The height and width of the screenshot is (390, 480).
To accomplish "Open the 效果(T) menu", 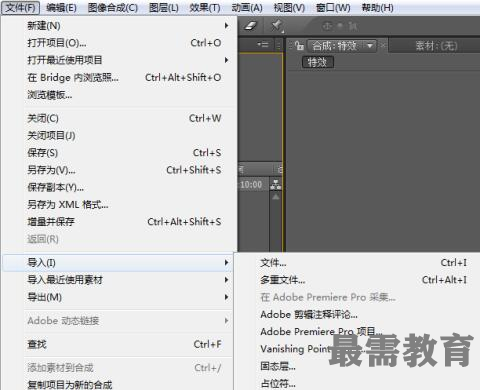I will point(205,7).
